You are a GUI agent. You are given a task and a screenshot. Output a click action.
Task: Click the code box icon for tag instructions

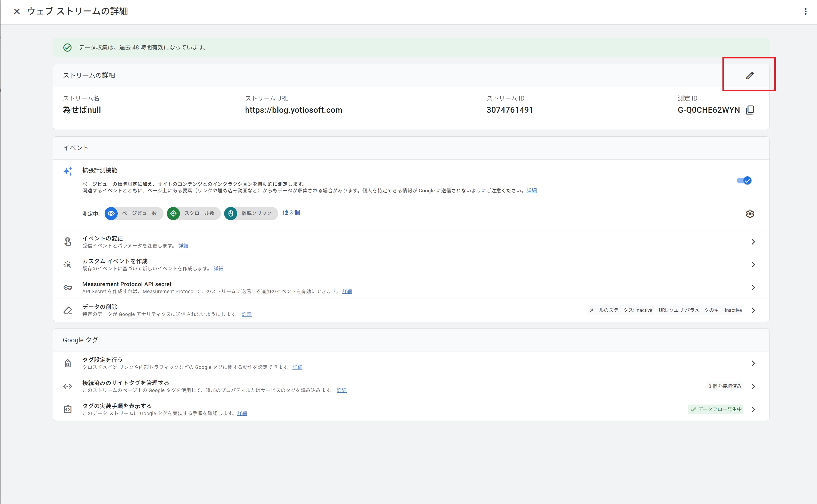68,409
